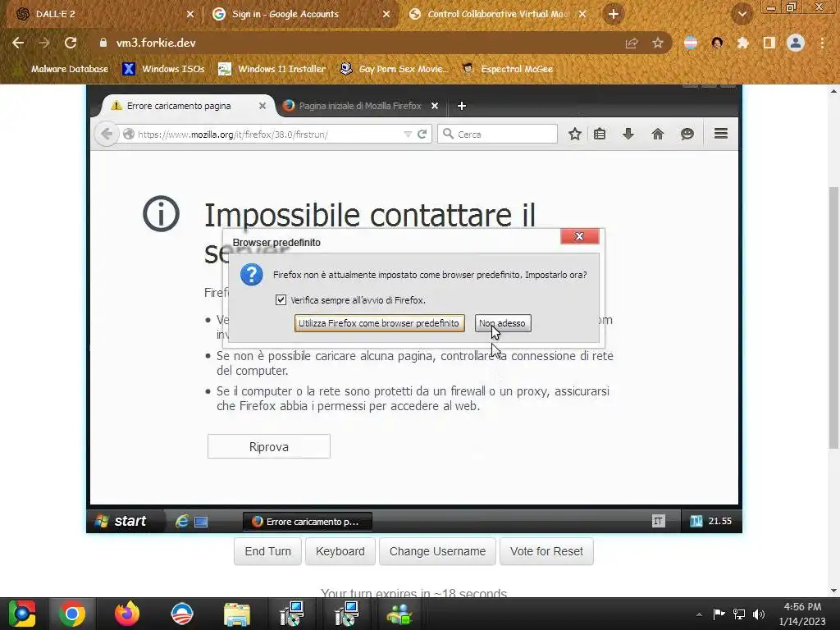Open a new Chrome tab with plus button

(x=614, y=14)
